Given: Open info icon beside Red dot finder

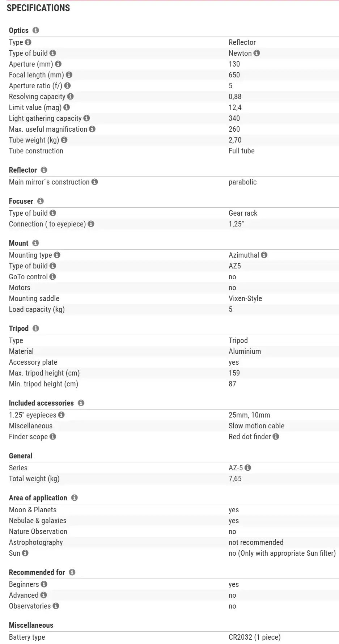Looking at the screenshot, I should point(276,437).
